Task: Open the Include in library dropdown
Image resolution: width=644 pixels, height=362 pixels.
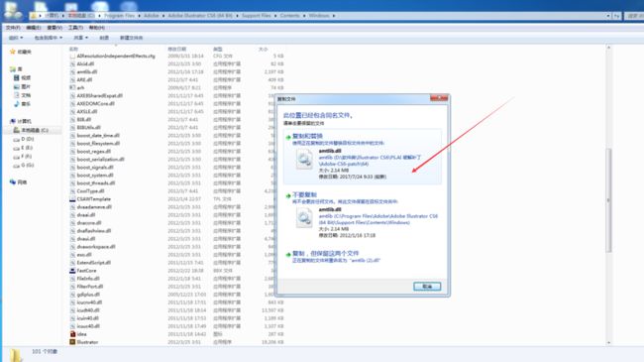Action: click(49, 38)
